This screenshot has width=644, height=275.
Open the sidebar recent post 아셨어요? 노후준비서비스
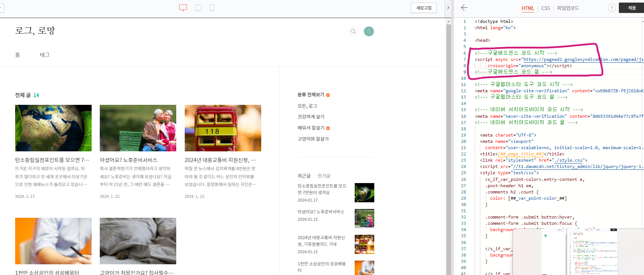[x=321, y=212]
